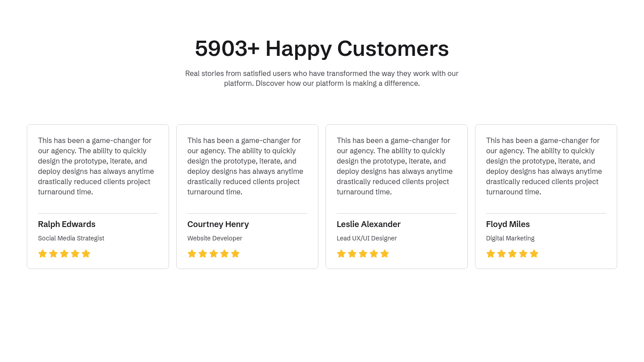Click second star under Leslie Alexander

(x=352, y=254)
